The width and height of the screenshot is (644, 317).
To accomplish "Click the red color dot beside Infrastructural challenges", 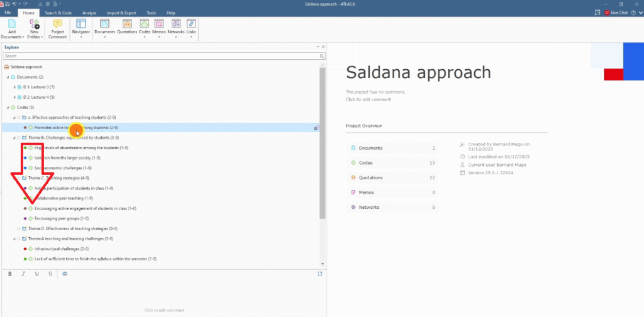I will coord(25,248).
